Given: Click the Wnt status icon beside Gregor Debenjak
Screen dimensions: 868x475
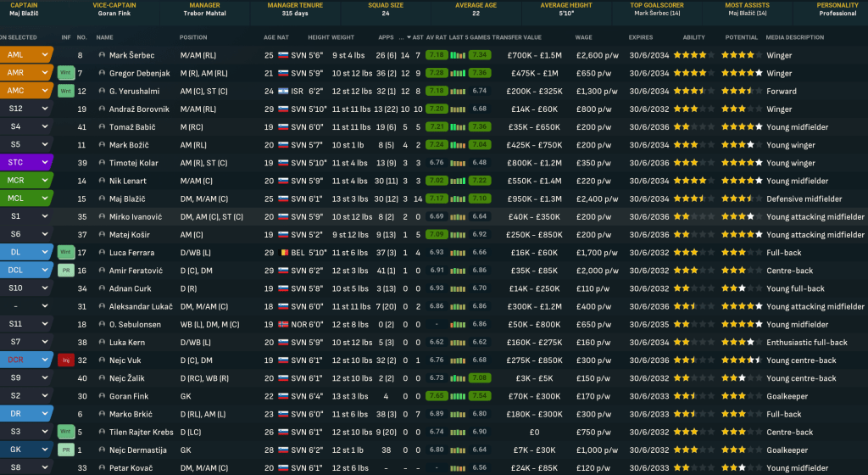Looking at the screenshot, I should (x=66, y=73).
